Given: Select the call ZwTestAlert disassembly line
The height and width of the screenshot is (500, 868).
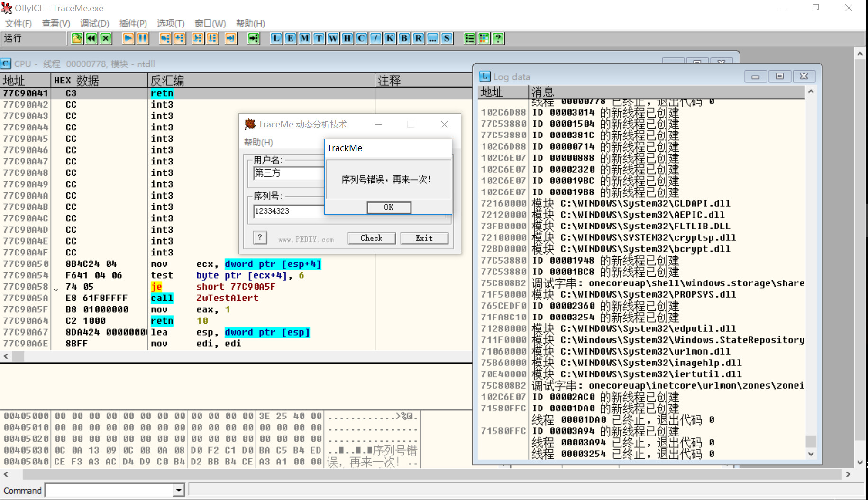Looking at the screenshot, I should point(236,298).
